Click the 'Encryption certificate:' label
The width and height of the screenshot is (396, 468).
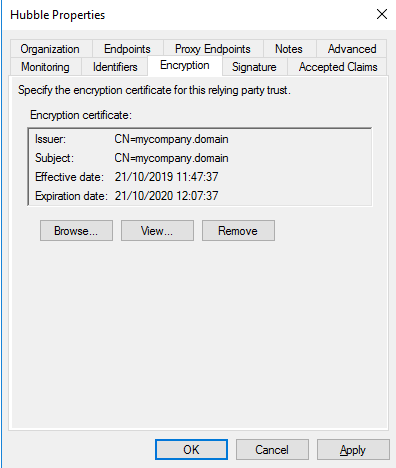click(81, 115)
